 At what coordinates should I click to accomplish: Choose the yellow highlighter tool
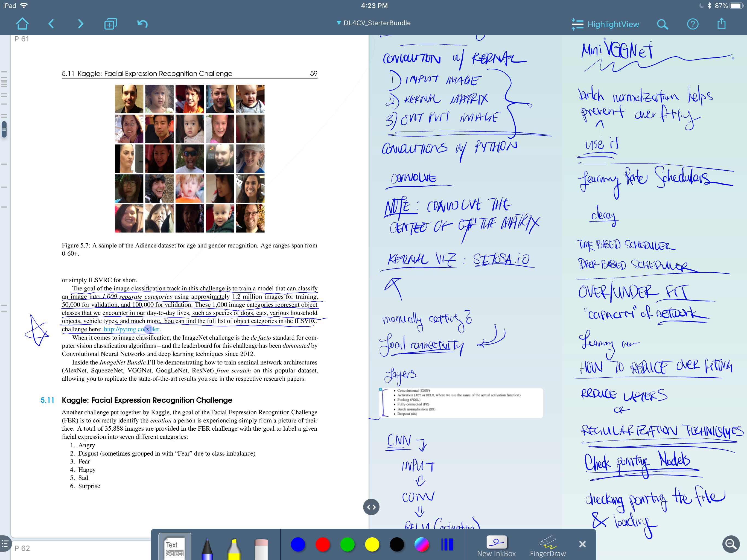tap(234, 549)
